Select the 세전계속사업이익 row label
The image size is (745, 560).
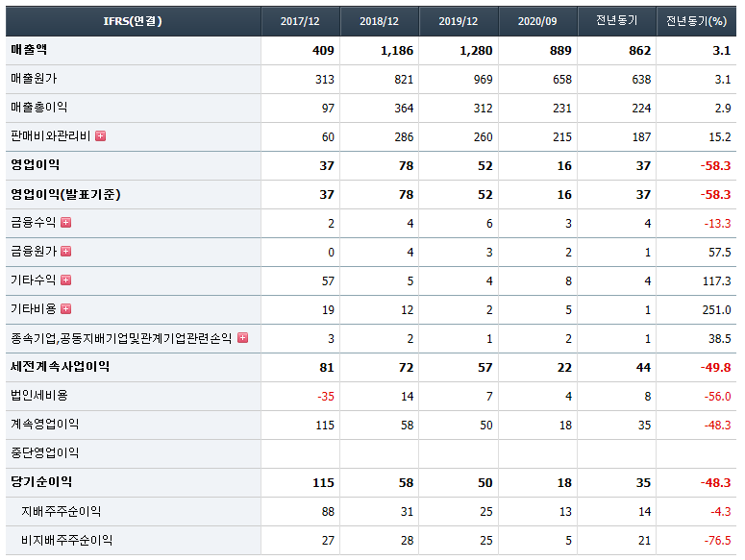click(x=61, y=367)
